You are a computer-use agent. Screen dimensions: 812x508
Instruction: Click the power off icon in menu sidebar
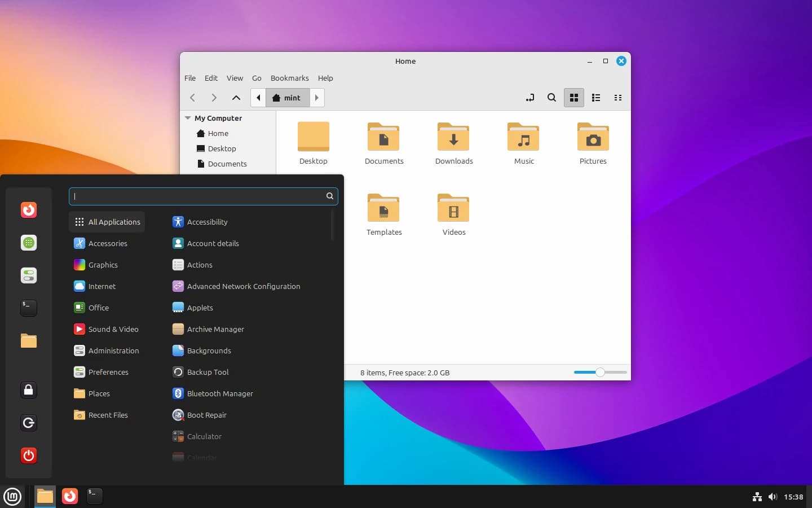pyautogui.click(x=29, y=456)
